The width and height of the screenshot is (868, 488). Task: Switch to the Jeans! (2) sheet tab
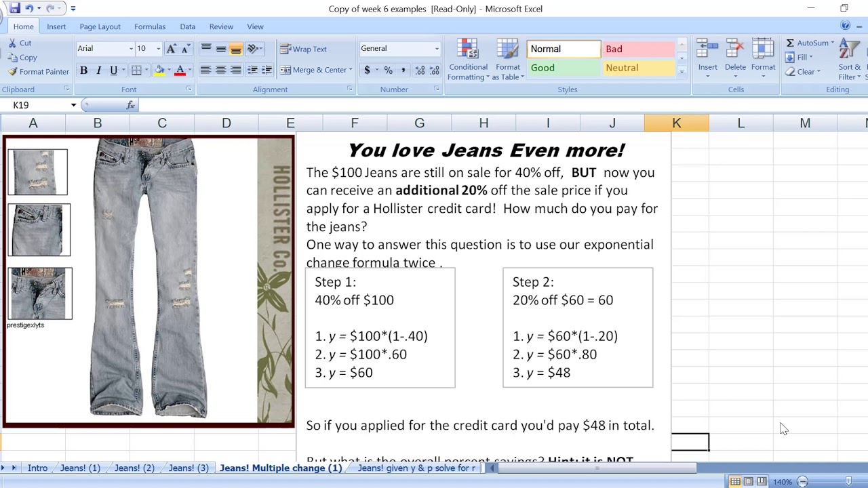134,468
